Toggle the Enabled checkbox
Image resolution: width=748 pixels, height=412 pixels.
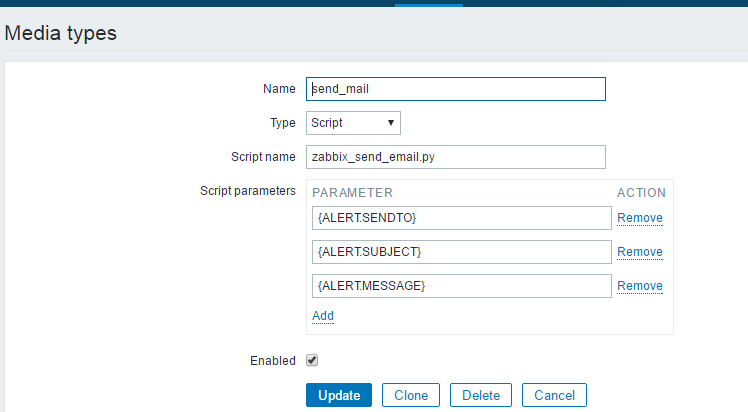coord(312,361)
